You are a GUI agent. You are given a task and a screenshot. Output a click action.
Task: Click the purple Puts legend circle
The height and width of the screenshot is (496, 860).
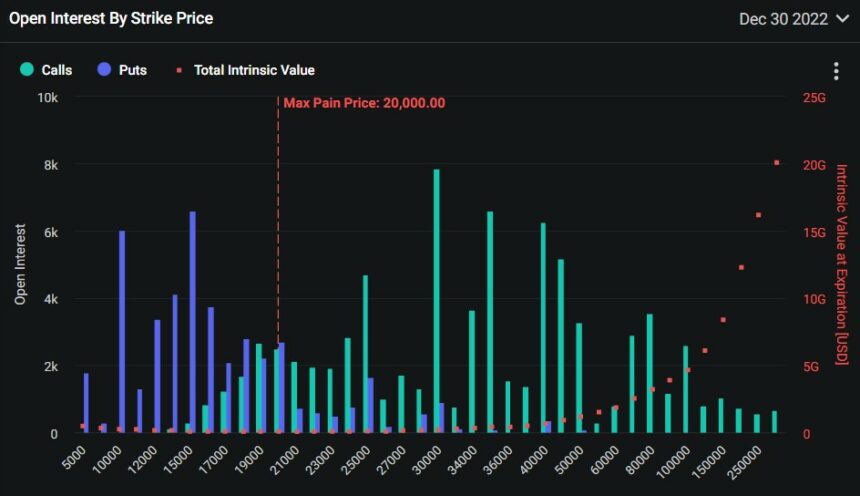pos(104,70)
